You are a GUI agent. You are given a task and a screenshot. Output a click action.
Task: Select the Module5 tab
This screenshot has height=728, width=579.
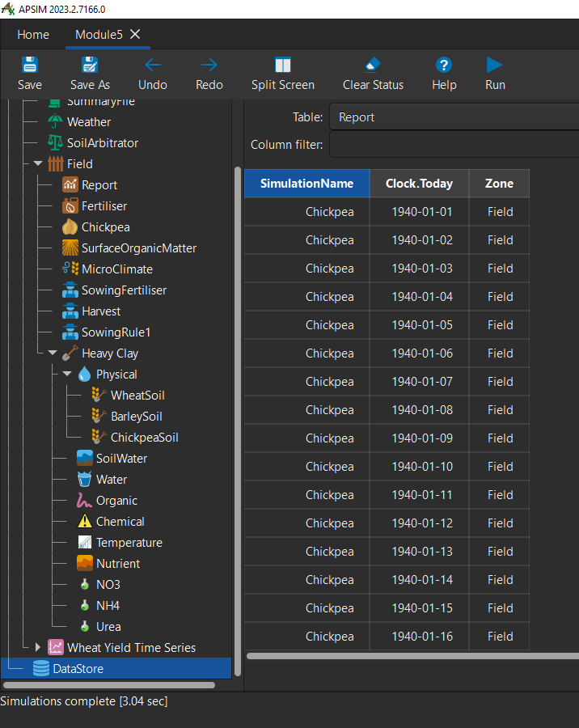99,34
